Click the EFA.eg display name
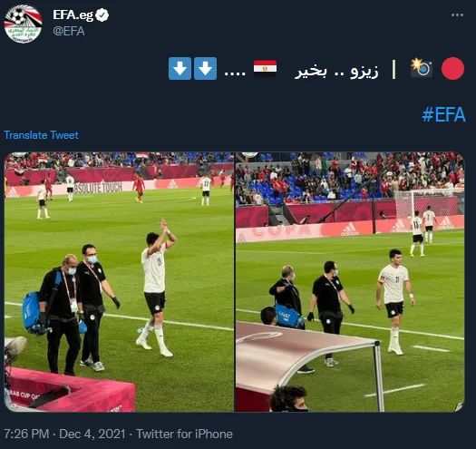476x449 pixels. [x=73, y=15]
